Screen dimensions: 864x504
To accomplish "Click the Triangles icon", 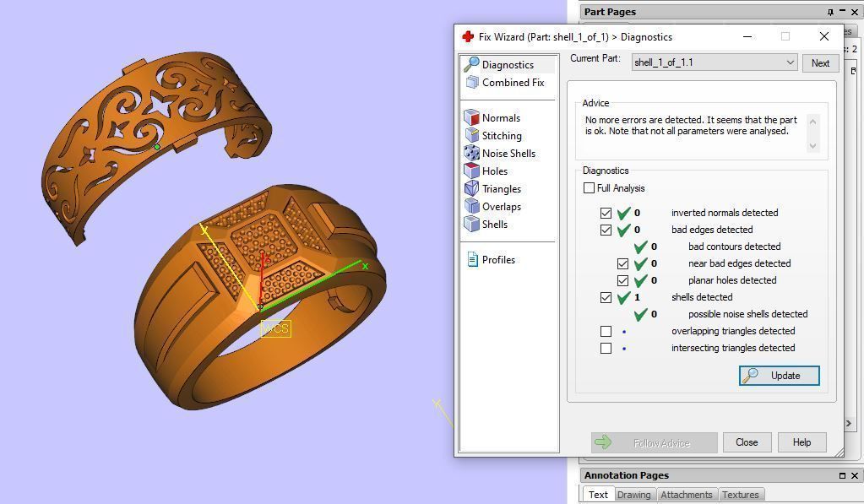I will (471, 188).
